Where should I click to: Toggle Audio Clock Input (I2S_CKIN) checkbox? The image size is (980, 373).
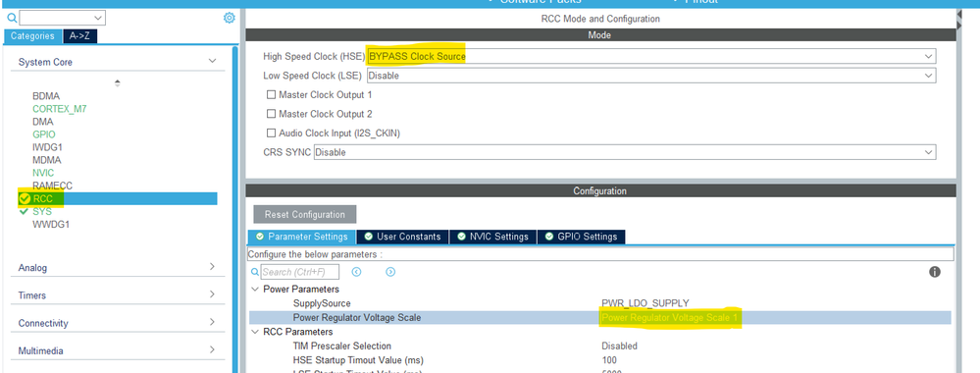pos(272,133)
